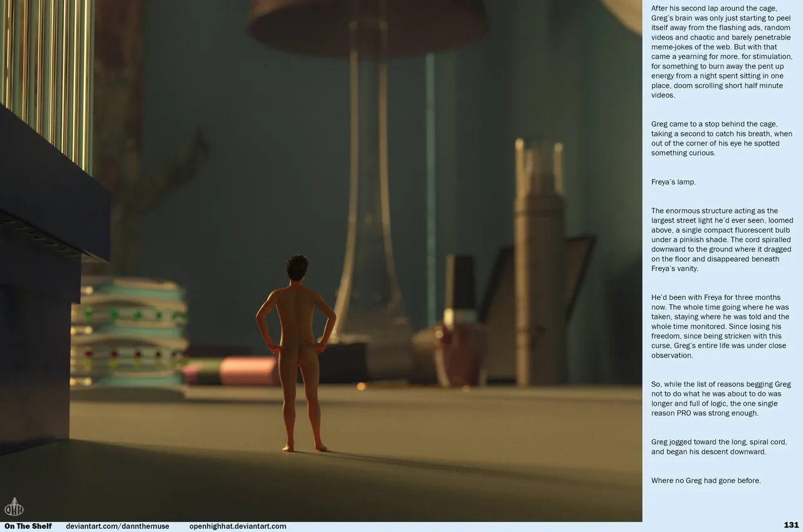Image resolution: width=803 pixels, height=532 pixels.
Task: Select the paragraph starting After his second lap
Action: pos(722,52)
